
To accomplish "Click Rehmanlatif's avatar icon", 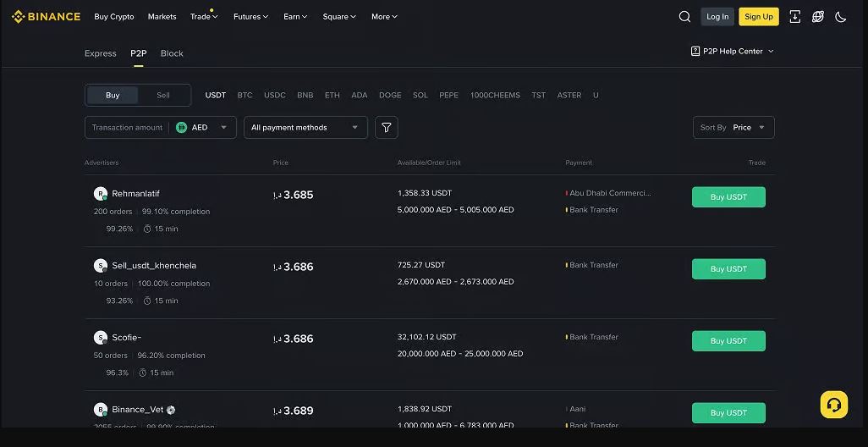I will coord(100,194).
